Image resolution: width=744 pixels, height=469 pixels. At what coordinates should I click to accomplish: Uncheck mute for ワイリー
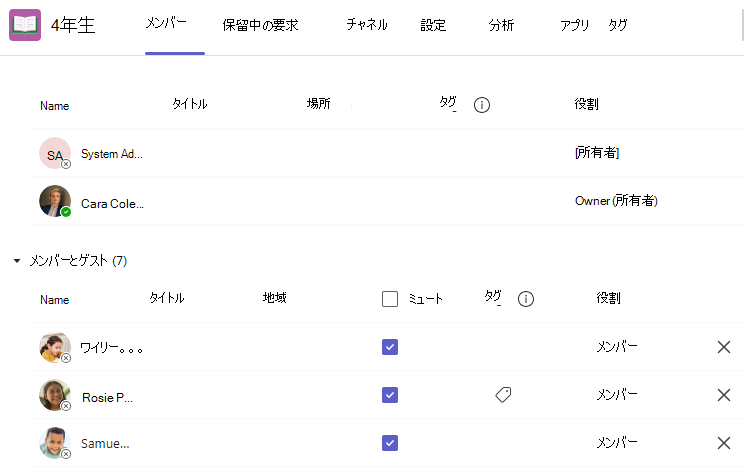click(x=390, y=347)
